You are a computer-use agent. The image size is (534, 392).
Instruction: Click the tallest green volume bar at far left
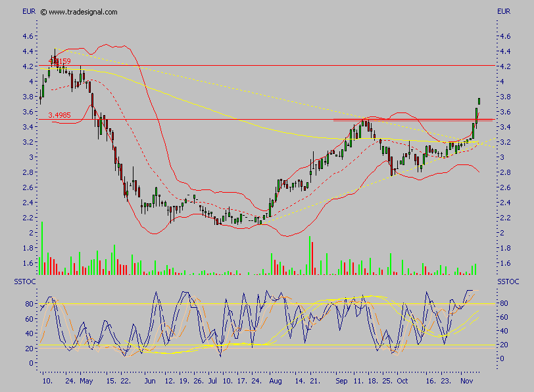[x=42, y=248]
